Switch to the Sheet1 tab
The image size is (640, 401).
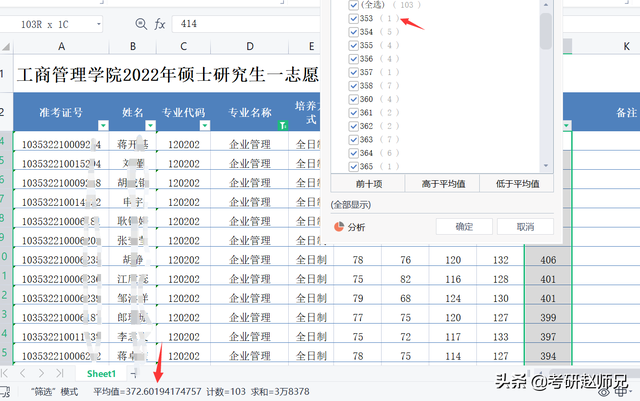click(101, 374)
